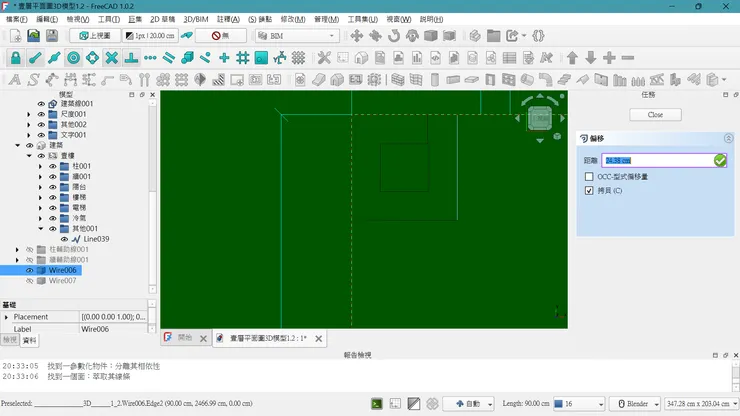Click the gray minus icon in toolbar
740x416 pixels.
(628, 58)
